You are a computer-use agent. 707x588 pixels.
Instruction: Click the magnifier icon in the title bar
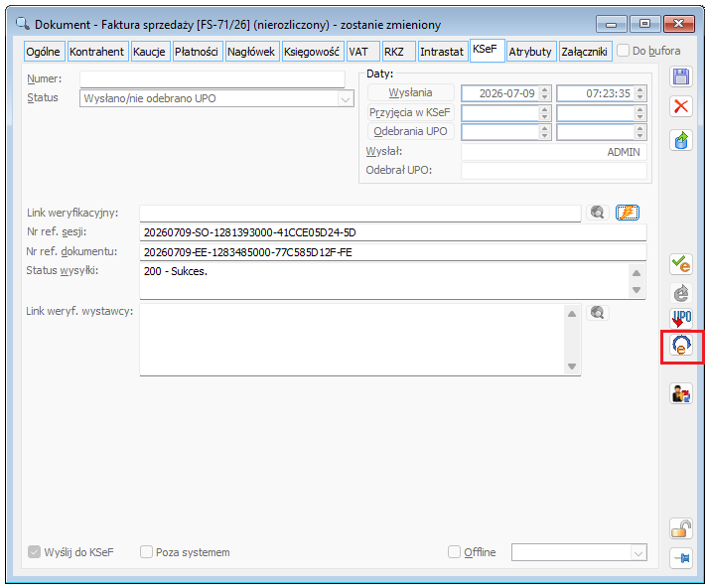coord(23,23)
